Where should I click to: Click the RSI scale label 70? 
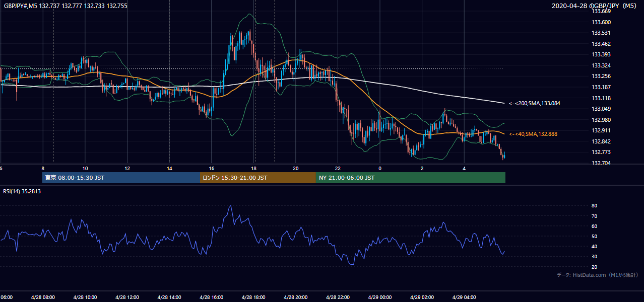tap(594, 216)
